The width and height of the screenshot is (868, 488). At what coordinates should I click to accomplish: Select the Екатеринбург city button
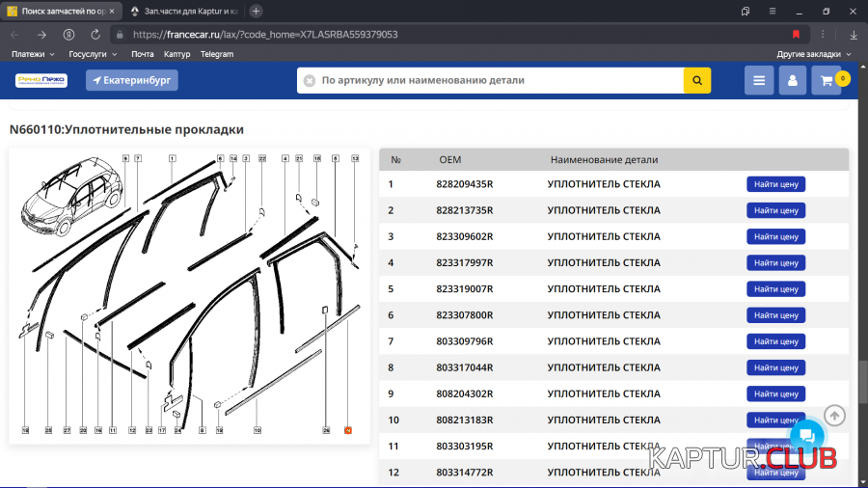(132, 80)
